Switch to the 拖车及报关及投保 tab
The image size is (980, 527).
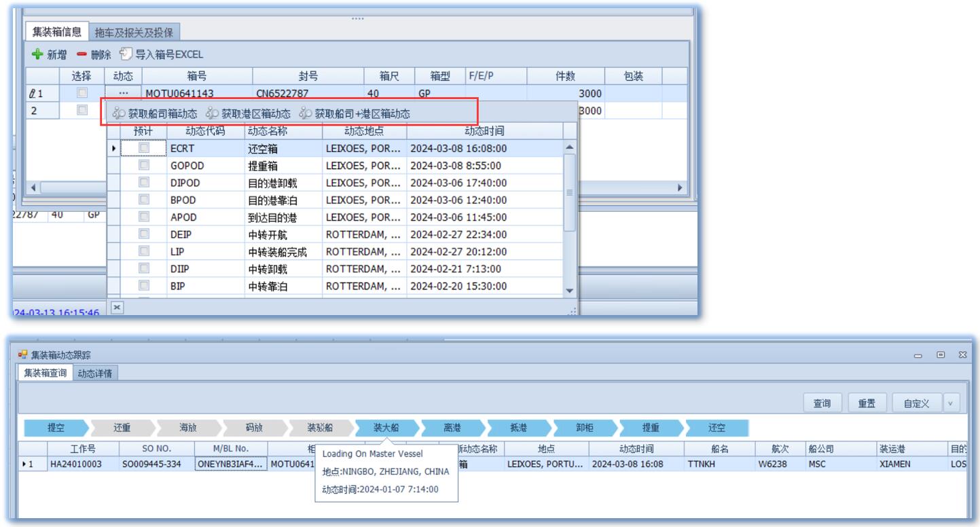click(x=134, y=32)
